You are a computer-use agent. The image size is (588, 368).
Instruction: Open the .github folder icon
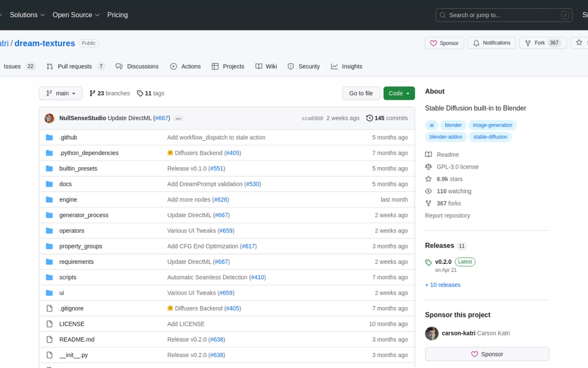(x=49, y=137)
